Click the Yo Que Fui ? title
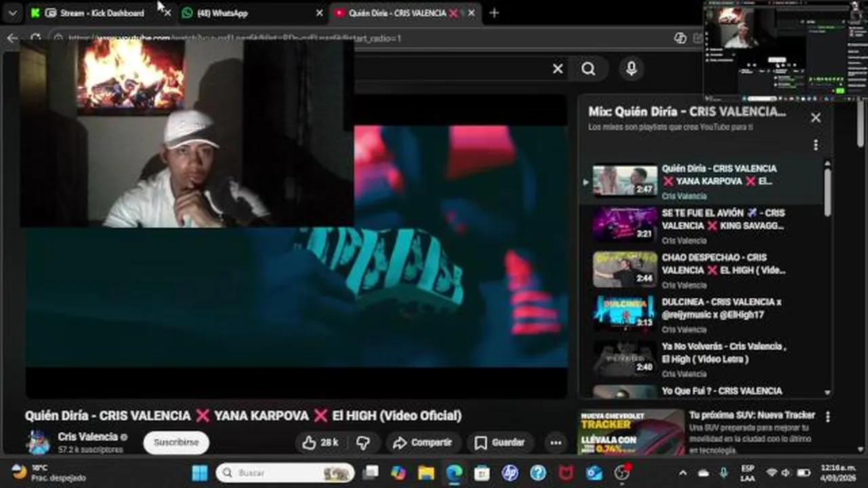868x488 pixels. tap(722, 391)
